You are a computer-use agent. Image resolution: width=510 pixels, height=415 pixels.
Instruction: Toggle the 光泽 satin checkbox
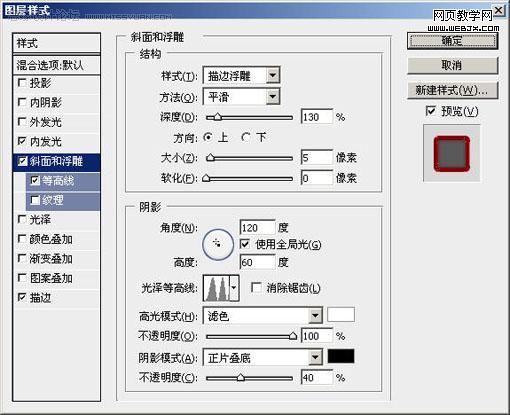coord(22,219)
